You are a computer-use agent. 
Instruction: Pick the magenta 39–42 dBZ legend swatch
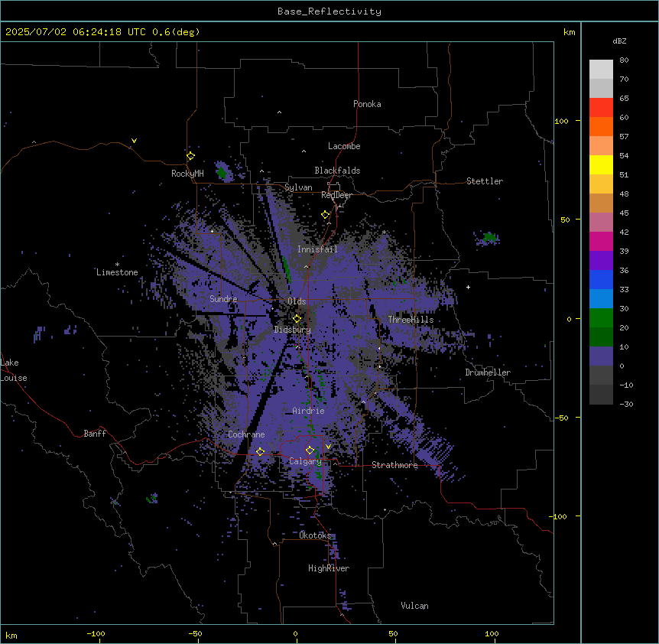pyautogui.click(x=601, y=241)
